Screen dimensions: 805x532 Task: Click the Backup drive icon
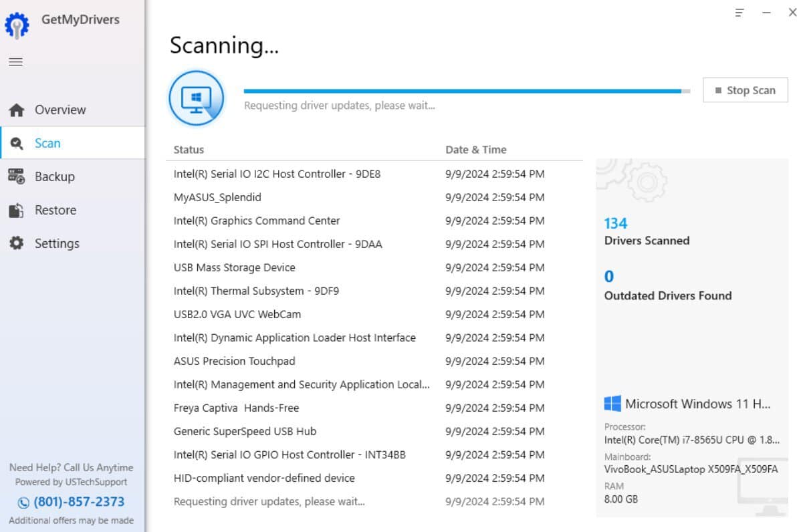17,176
